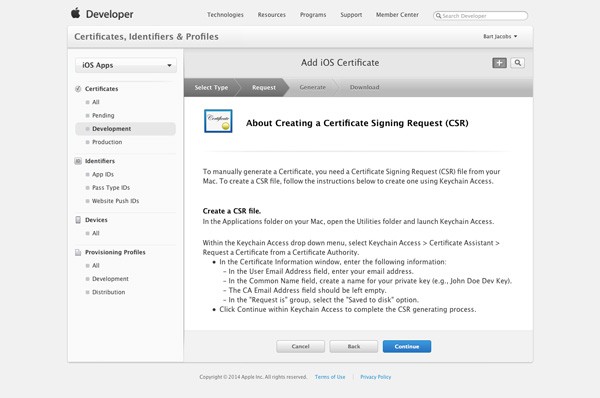Click the Apple logo in the header
This screenshot has height=398, width=600.
tap(76, 13)
